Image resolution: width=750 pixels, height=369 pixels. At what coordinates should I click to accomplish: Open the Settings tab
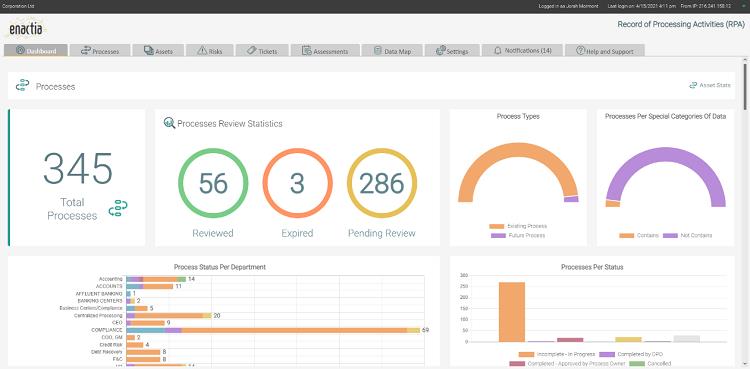point(452,51)
